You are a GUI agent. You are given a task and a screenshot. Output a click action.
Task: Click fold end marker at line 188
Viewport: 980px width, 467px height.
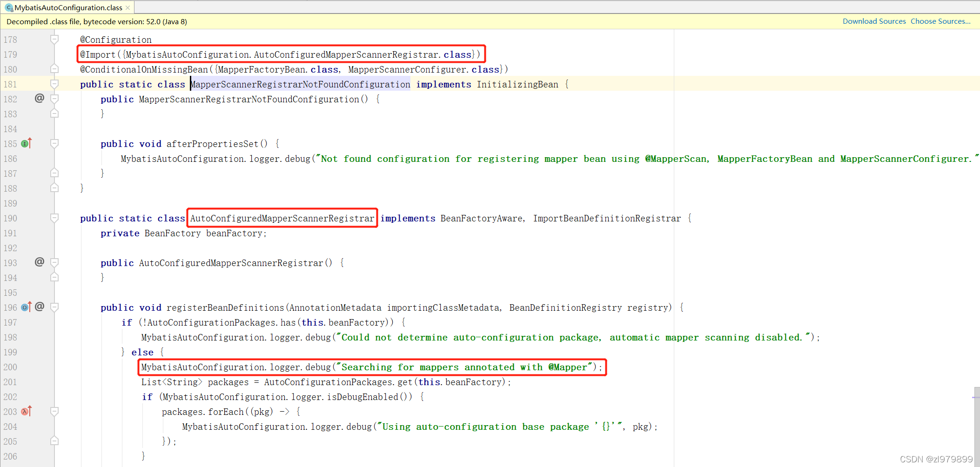tap(54, 188)
